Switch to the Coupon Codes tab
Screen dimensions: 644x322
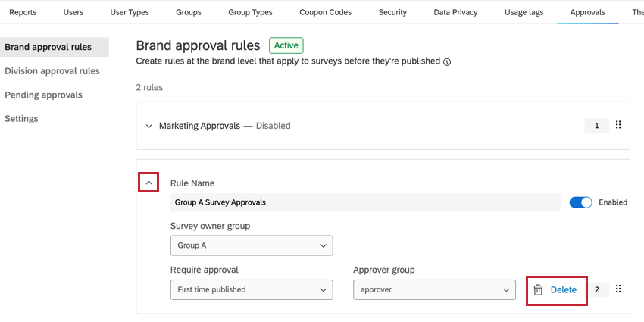pyautogui.click(x=325, y=12)
